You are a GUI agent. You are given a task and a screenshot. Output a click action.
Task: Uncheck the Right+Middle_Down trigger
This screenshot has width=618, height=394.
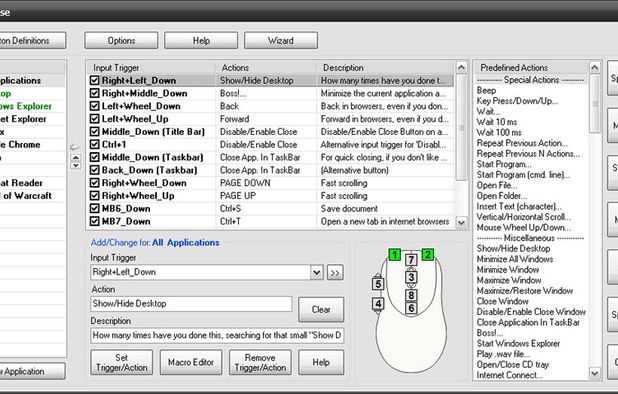tap(94, 93)
